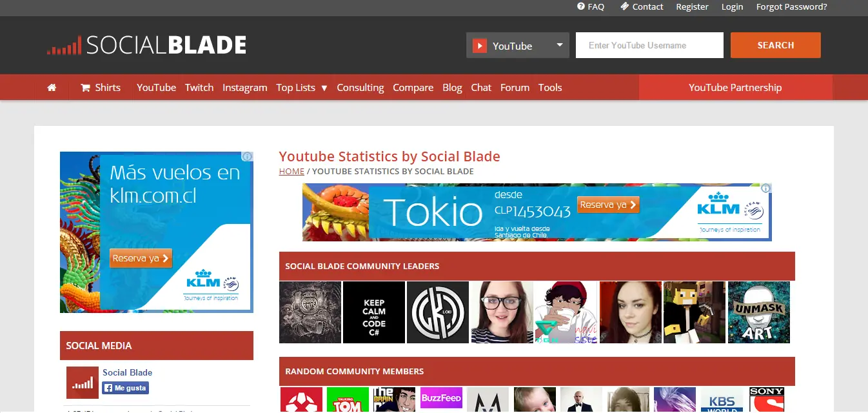The width and height of the screenshot is (868, 413).
Task: Click the Social Blade logo
Action: [x=147, y=45]
